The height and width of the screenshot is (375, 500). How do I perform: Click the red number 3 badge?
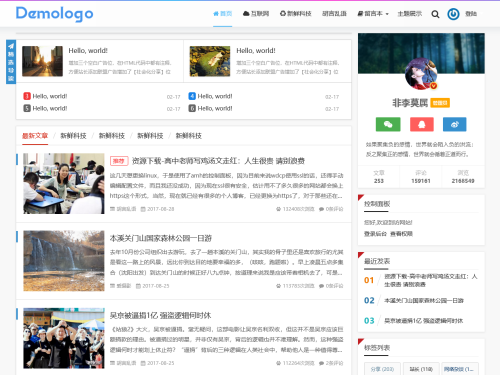click(x=27, y=96)
